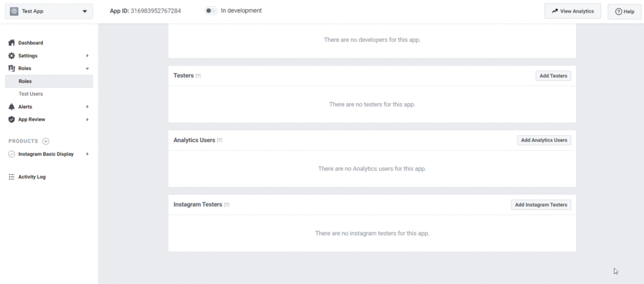
Task: Open View Analytics
Action: click(572, 11)
